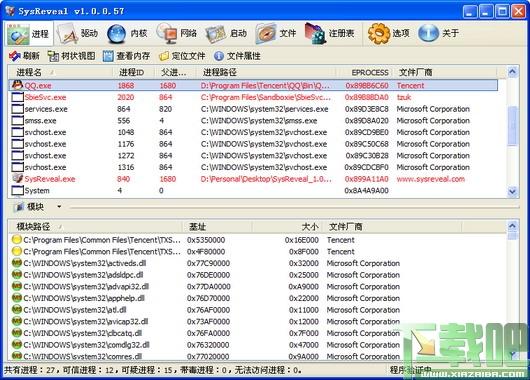Click the process list scrollbar thumb
Viewport: 530px width, 380px height.
[513, 126]
